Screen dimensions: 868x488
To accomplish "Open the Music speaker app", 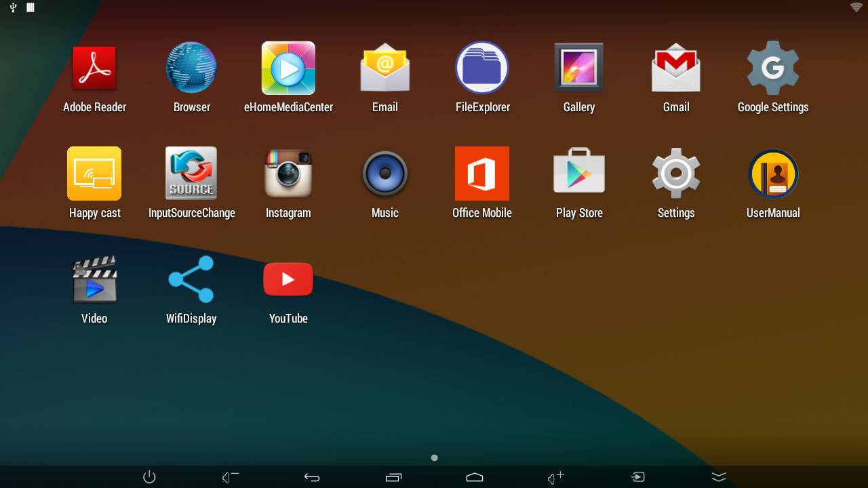I will pos(384,174).
